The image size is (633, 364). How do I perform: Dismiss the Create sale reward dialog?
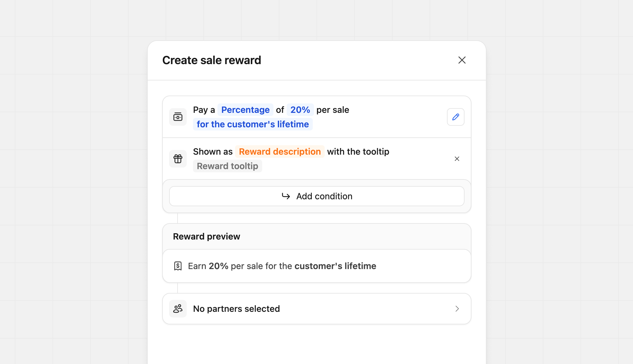click(462, 60)
